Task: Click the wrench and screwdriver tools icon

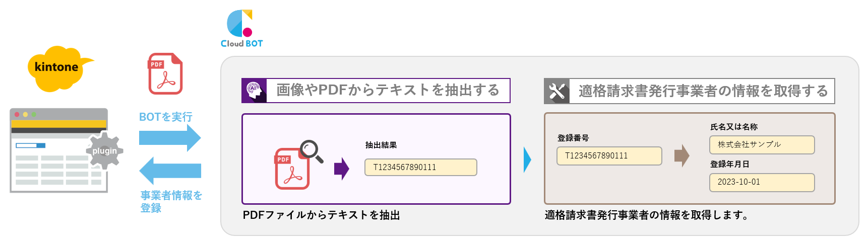Action: [557, 91]
